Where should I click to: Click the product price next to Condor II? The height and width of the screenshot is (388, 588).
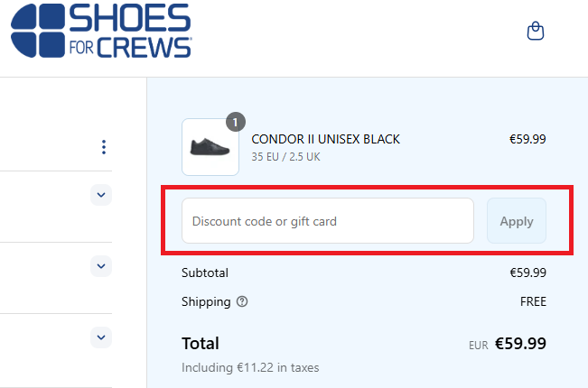coord(527,139)
